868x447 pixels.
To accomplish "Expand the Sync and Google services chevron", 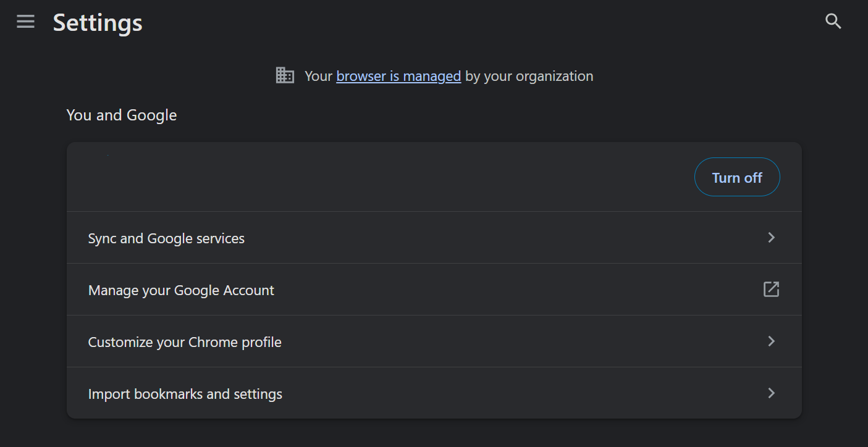I will (x=771, y=238).
